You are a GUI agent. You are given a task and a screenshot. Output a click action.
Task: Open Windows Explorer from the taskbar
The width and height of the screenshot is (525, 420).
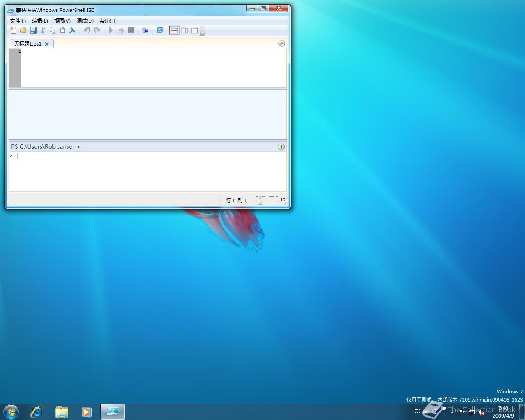[62, 412]
